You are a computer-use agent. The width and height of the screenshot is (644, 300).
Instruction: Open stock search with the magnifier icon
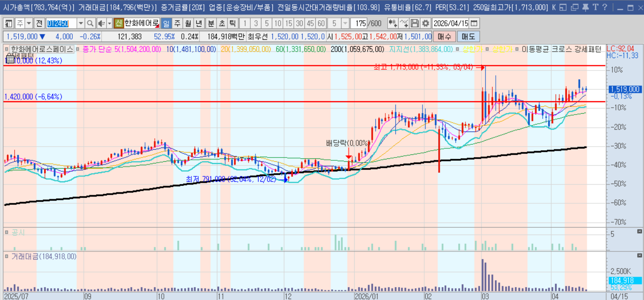click(x=90, y=23)
